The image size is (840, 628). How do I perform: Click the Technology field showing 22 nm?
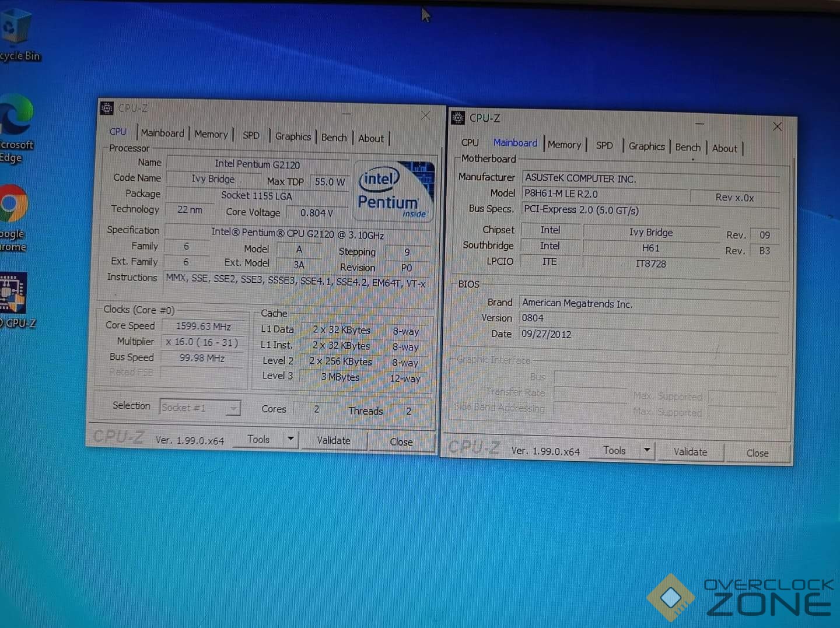click(x=190, y=210)
